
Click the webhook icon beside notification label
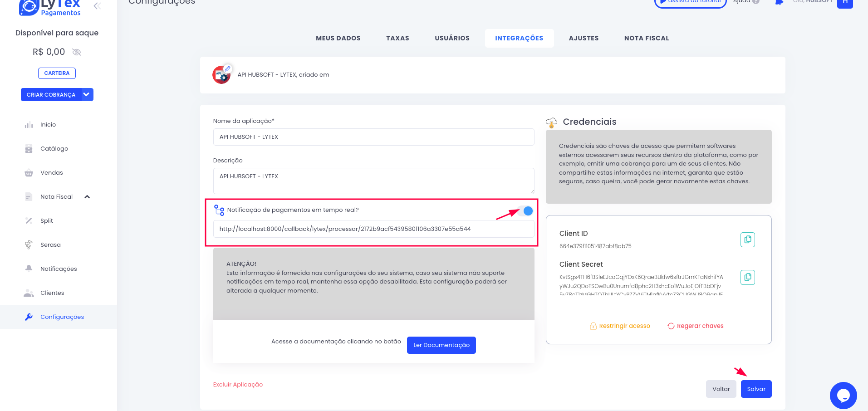tap(219, 210)
